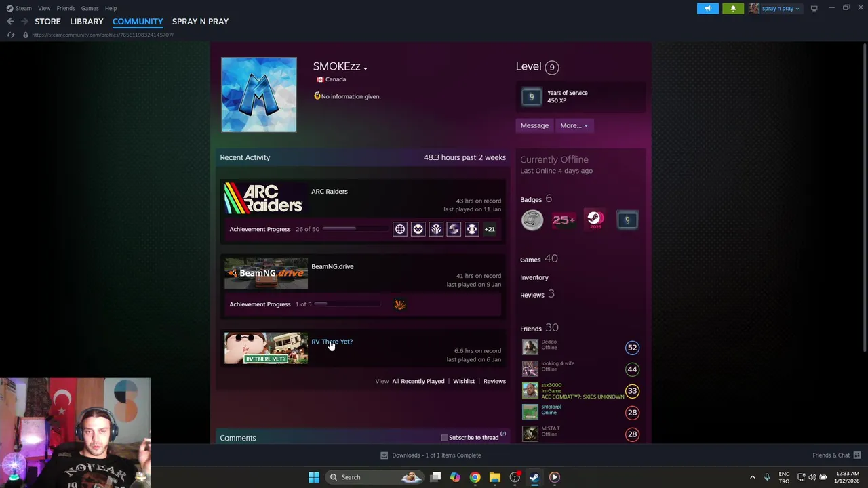Open Reviews 3 in the sidebar

pos(537,294)
